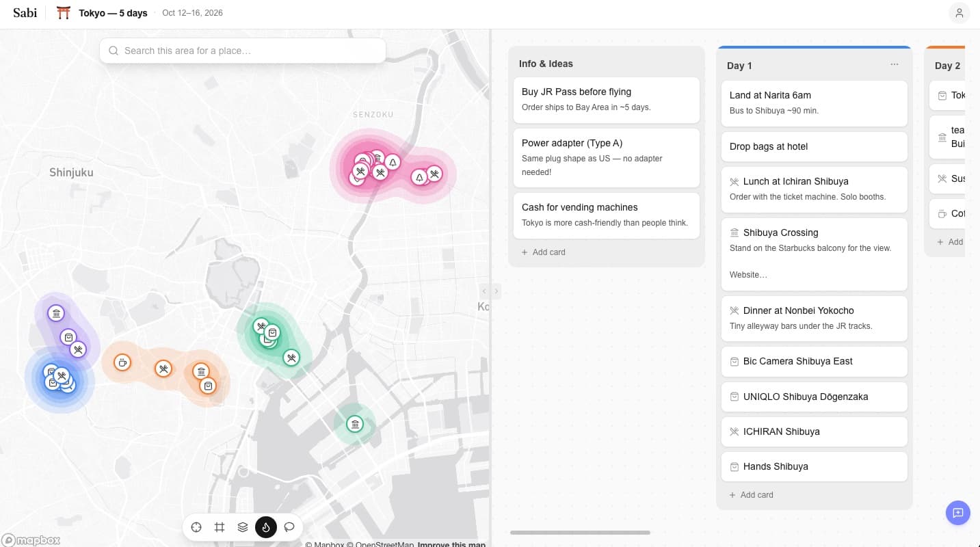This screenshot has height=547, width=980.
Task: Click the recenter crosshair map tool
Action: (x=196, y=527)
